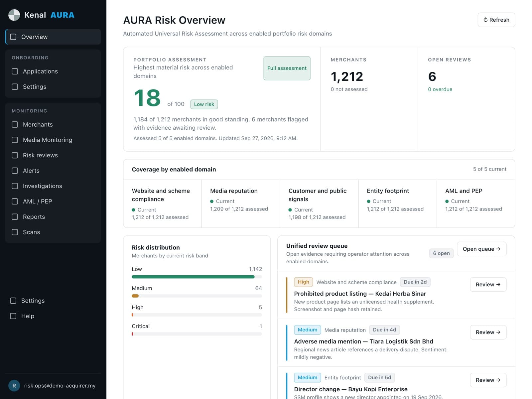The image size is (532, 399).
Task: Click the Medium risk distribution bar
Action: point(197,296)
